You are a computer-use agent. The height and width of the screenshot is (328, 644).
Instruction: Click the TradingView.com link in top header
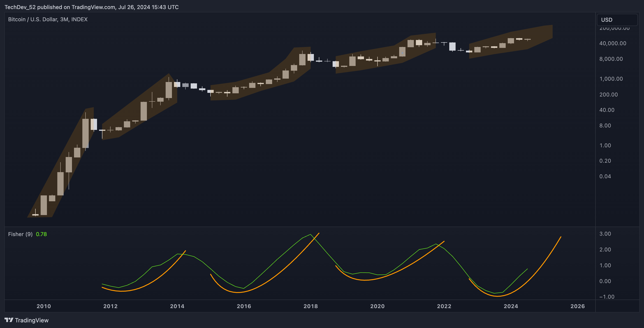point(94,7)
